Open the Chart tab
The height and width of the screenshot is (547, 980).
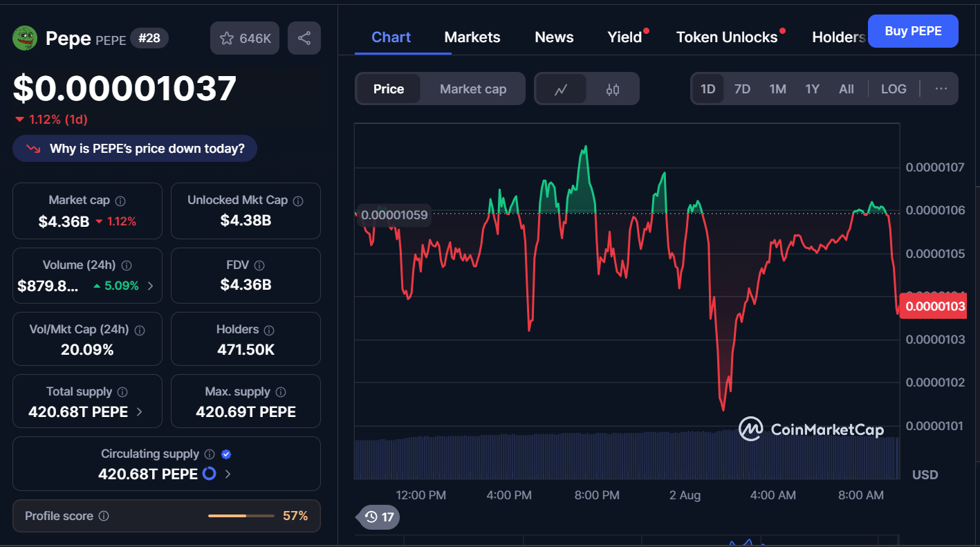(391, 37)
